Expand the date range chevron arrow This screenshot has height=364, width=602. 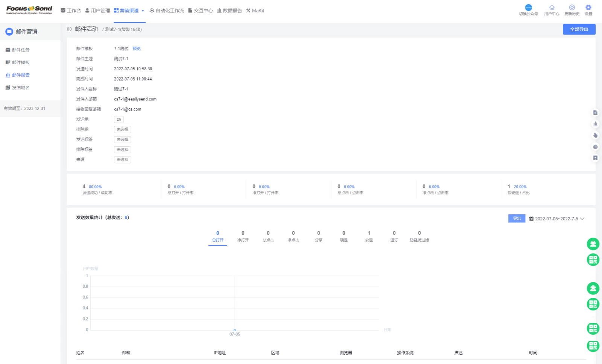click(582, 219)
